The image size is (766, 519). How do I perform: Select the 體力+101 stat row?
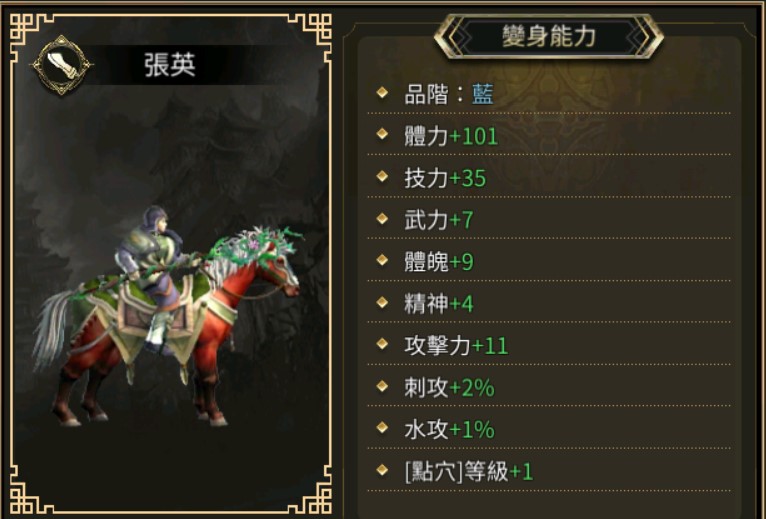pos(549,135)
